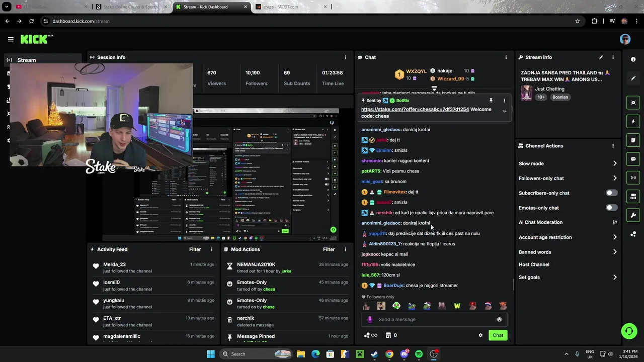Click the green Chat send button
Image resolution: width=644 pixels, height=362 pixels.
498,335
